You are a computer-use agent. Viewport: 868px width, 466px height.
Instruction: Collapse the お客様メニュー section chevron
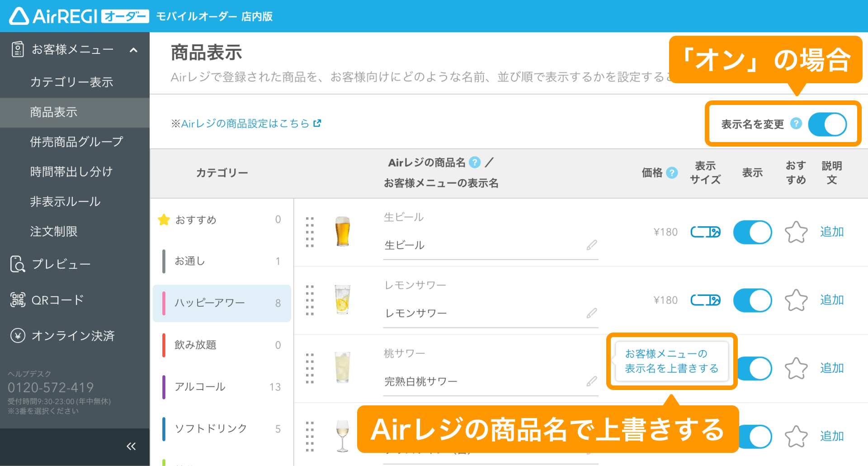tap(132, 51)
